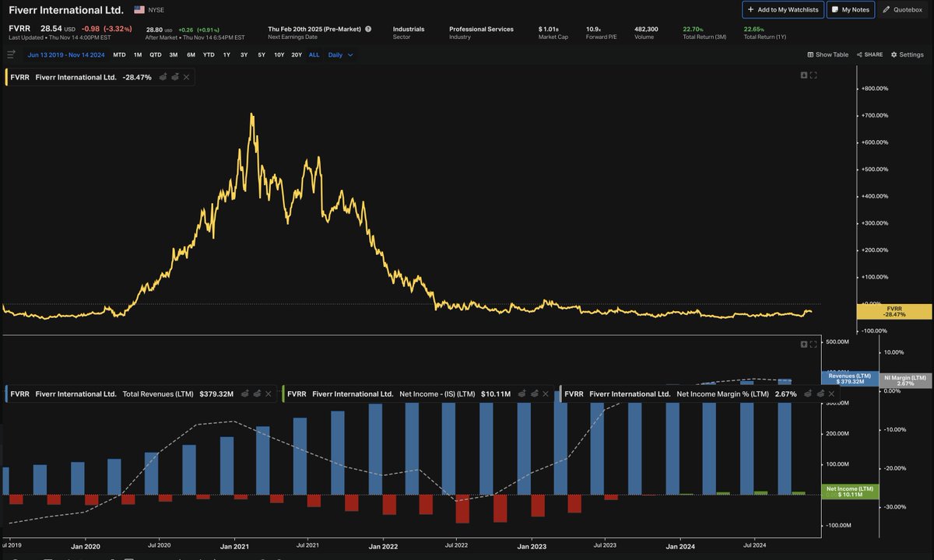This screenshot has height=560, width=934.
Task: Click the 10.9x Forward P/E value
Action: click(592, 29)
